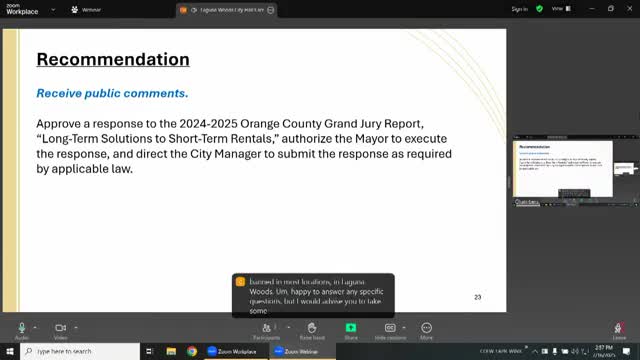The width and height of the screenshot is (640, 360).
Task: Open Task View in the taskbar
Action: click(149, 351)
